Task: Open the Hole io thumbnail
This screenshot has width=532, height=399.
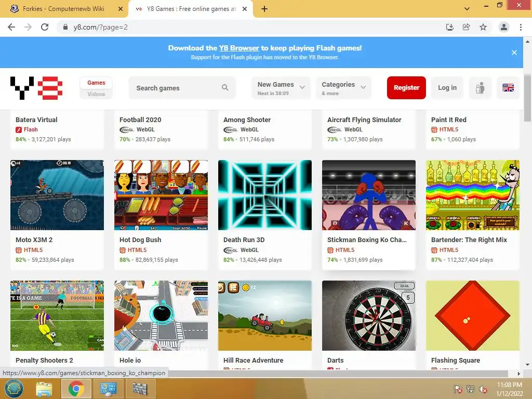Action: coord(161,315)
